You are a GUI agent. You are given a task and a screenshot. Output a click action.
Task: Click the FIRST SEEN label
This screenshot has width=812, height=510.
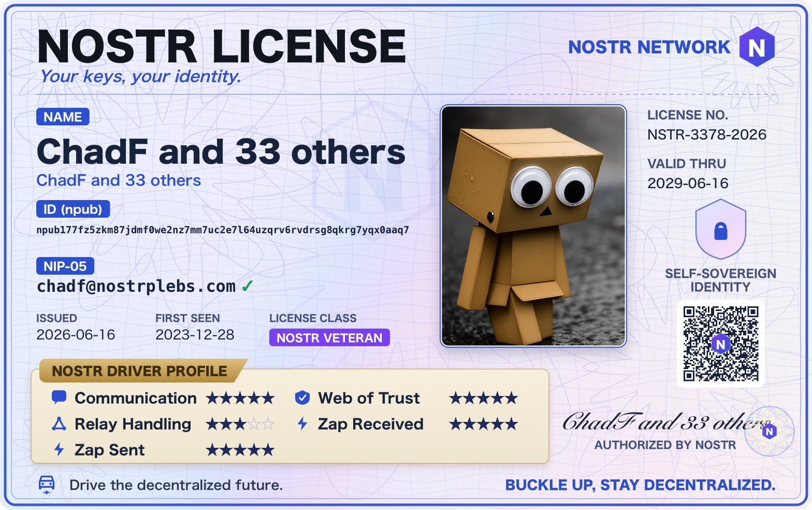click(x=187, y=318)
